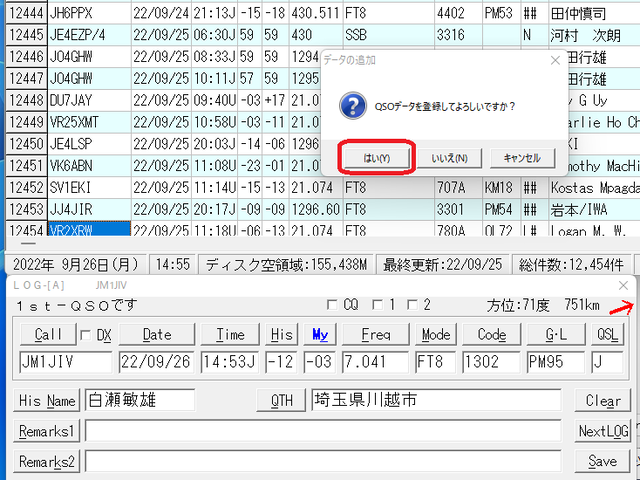This screenshot has width=640, height=480.
Task: Click the Mode header button
Action: click(x=436, y=335)
